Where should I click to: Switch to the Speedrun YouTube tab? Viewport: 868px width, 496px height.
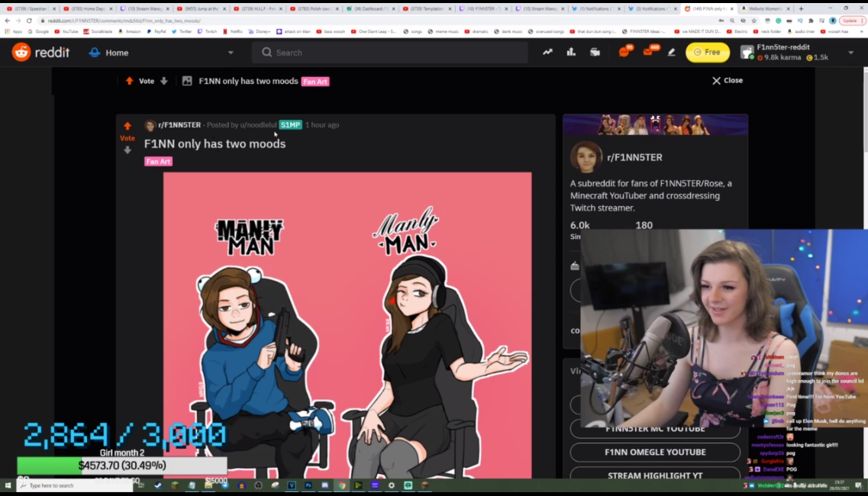click(x=31, y=9)
